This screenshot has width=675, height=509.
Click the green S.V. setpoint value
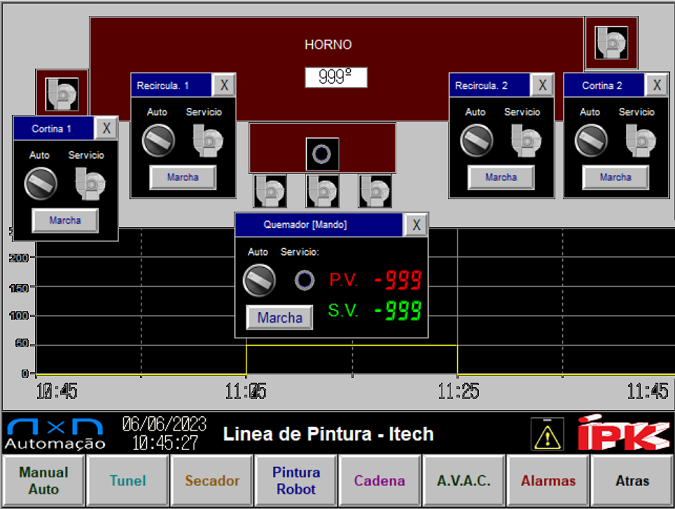coord(397,311)
